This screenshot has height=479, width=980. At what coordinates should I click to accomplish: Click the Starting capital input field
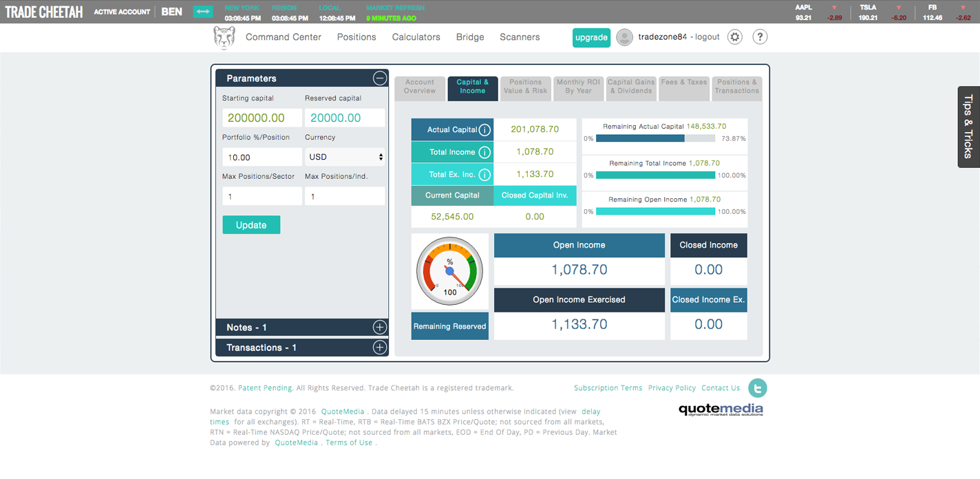262,118
